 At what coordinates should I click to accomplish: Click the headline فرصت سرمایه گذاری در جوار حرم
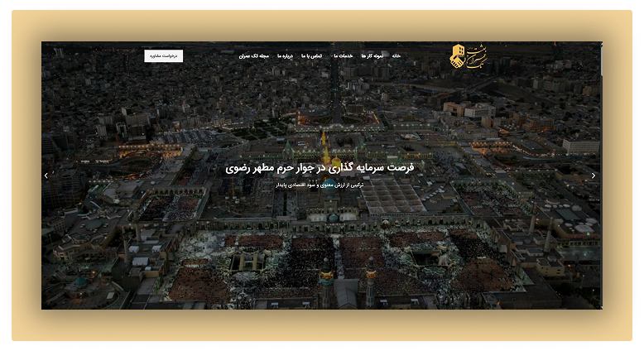(x=320, y=166)
